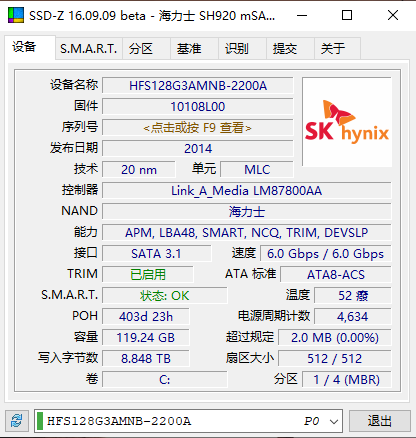Viewport: 416px width, 438px height.
Task: Click the ATA standard value ATA8-ACS
Action: click(x=336, y=275)
